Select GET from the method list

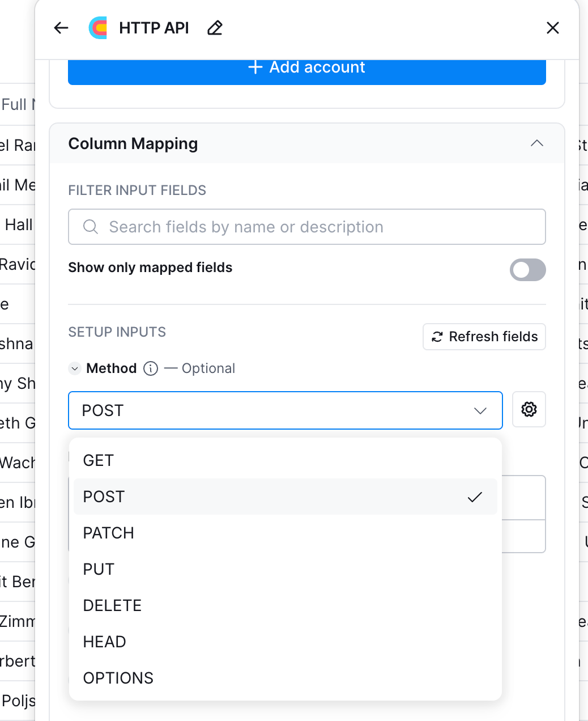click(x=99, y=460)
